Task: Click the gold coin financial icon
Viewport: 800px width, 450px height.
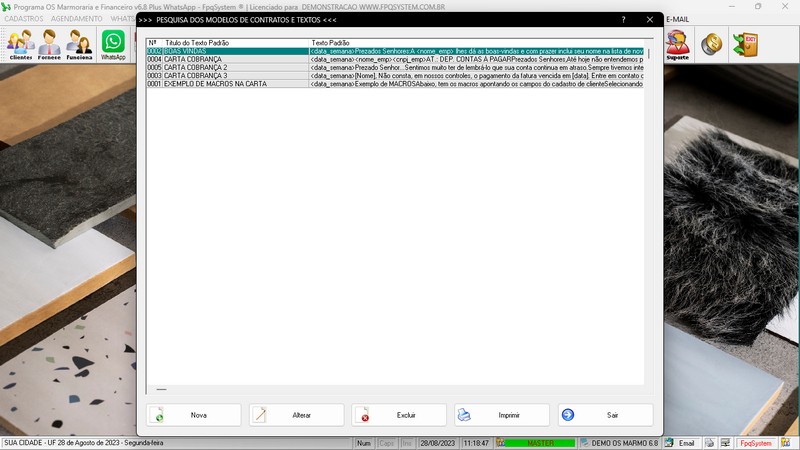Action: click(x=711, y=44)
